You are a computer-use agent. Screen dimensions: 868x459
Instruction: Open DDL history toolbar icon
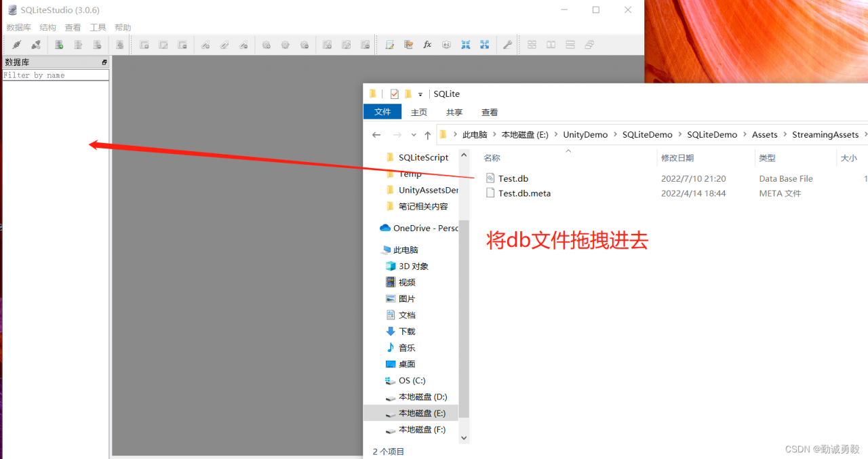[x=408, y=45]
